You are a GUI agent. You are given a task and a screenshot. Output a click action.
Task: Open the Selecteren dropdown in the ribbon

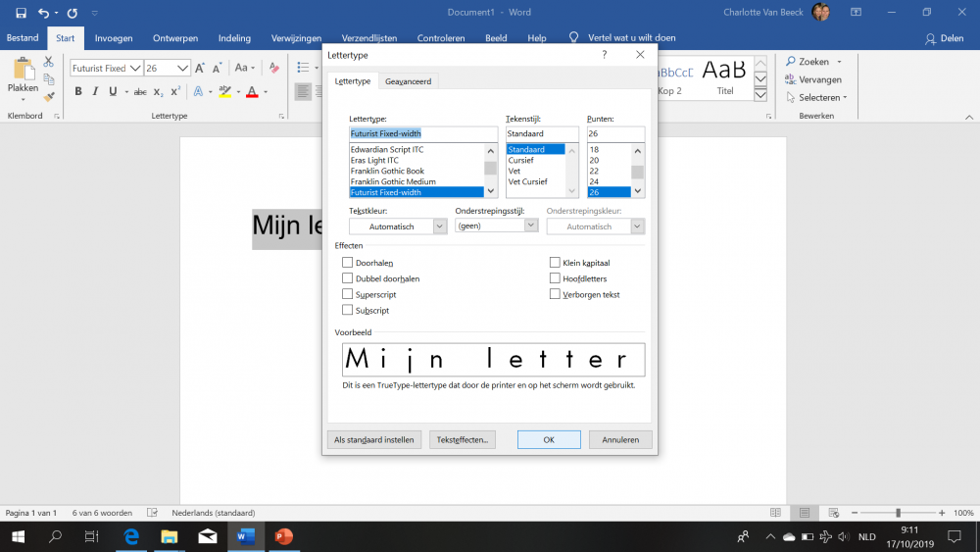click(816, 97)
